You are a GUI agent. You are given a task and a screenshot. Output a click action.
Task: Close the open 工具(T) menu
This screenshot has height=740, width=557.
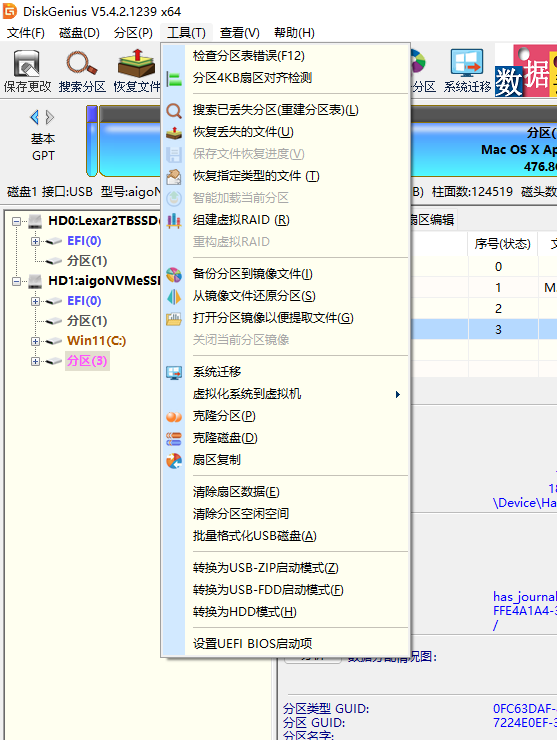coord(186,33)
